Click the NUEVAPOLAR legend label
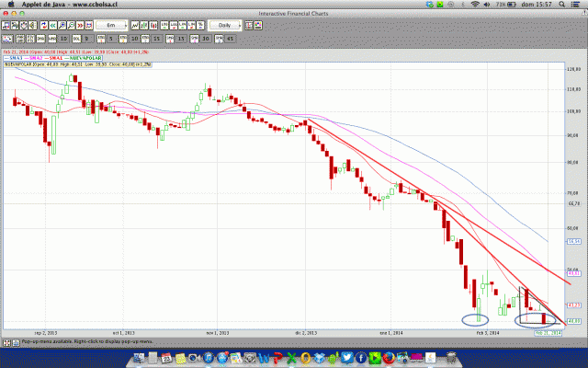The image size is (588, 368). click(x=83, y=58)
